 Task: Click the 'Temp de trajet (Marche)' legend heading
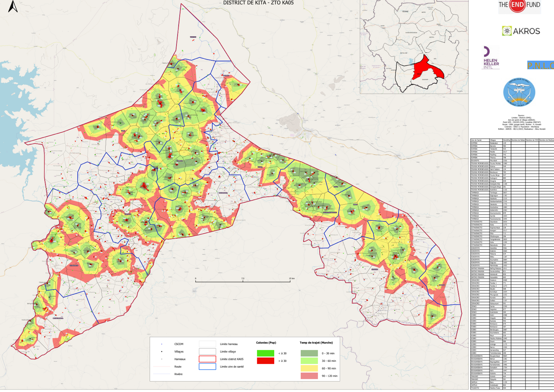point(316,343)
